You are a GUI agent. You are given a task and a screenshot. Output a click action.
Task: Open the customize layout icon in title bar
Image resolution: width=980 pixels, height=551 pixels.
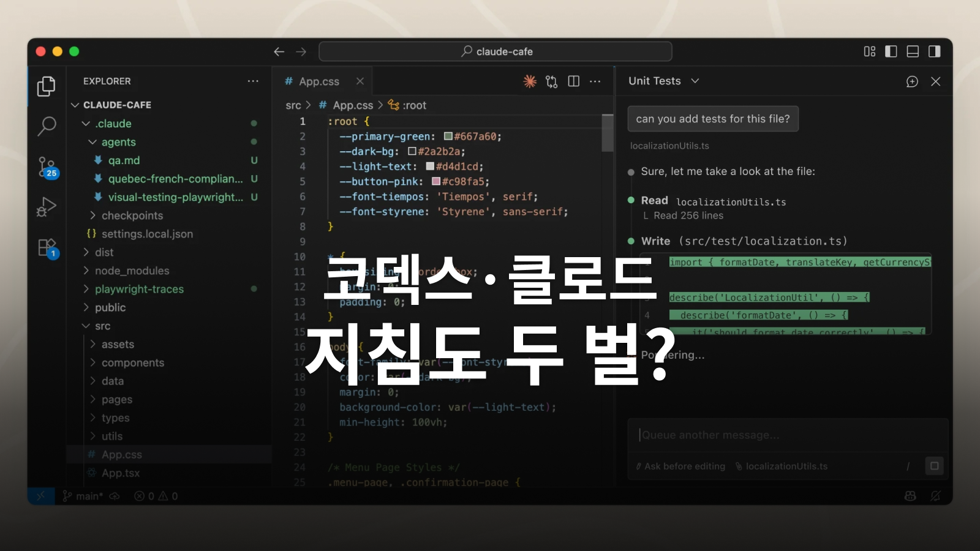point(870,51)
